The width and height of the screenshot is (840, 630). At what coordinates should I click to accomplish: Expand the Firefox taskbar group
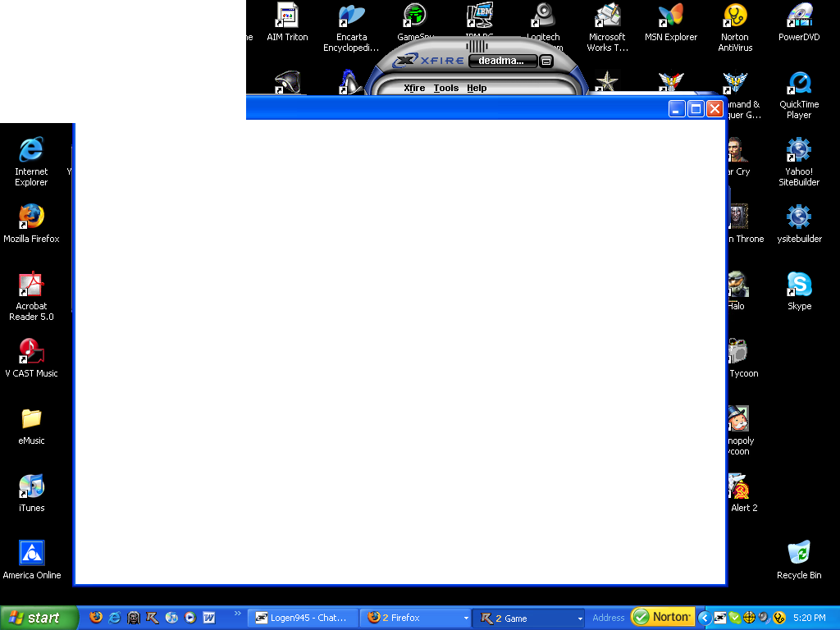466,619
